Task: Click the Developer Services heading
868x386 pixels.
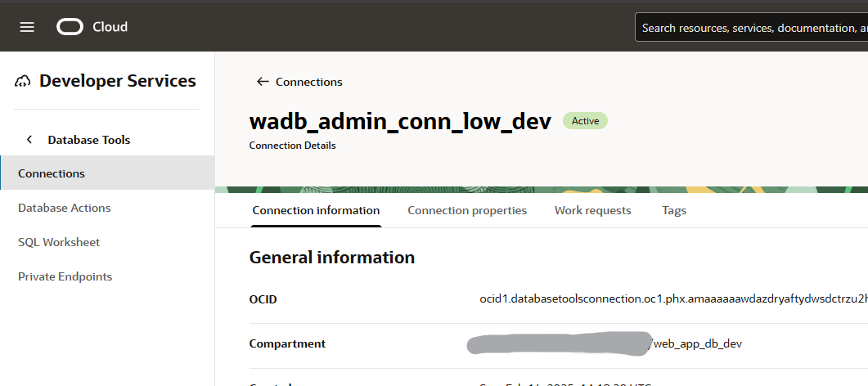Action: [x=117, y=81]
